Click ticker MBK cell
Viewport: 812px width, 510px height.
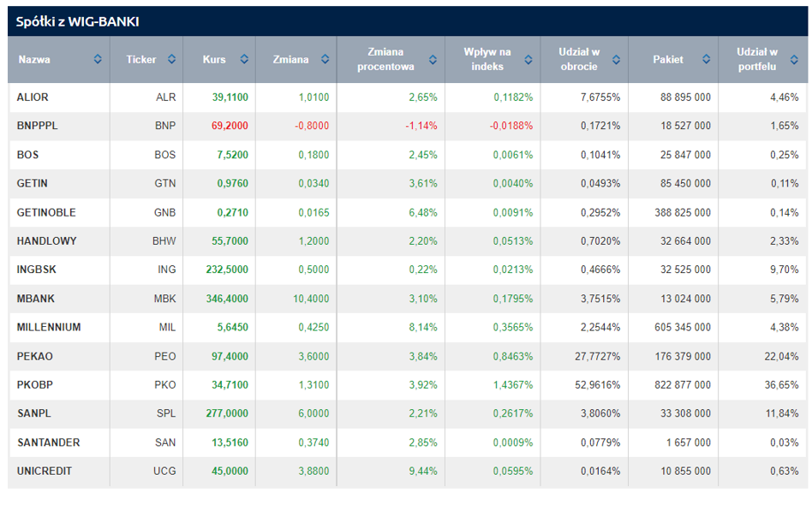(164, 299)
